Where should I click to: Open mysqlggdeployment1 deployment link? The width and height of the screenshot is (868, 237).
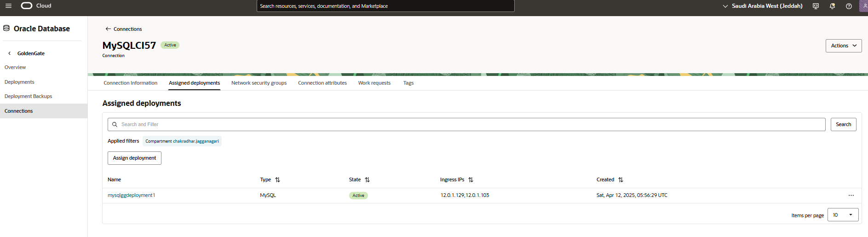click(x=131, y=195)
